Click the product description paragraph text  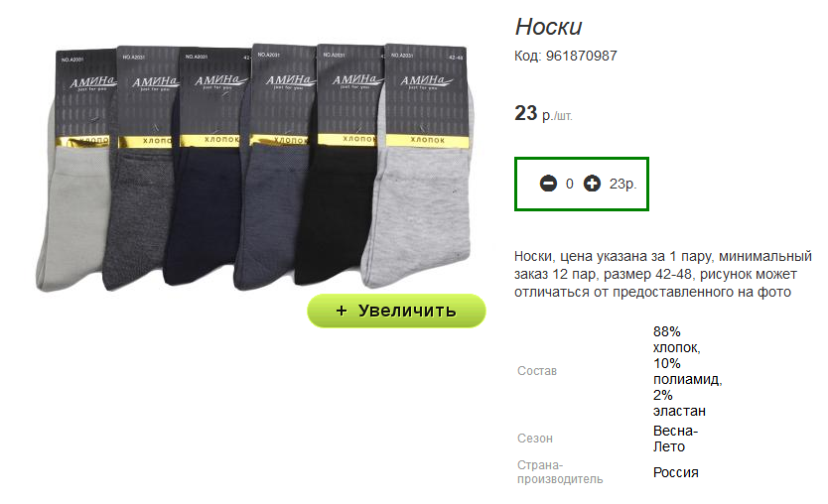click(x=663, y=274)
